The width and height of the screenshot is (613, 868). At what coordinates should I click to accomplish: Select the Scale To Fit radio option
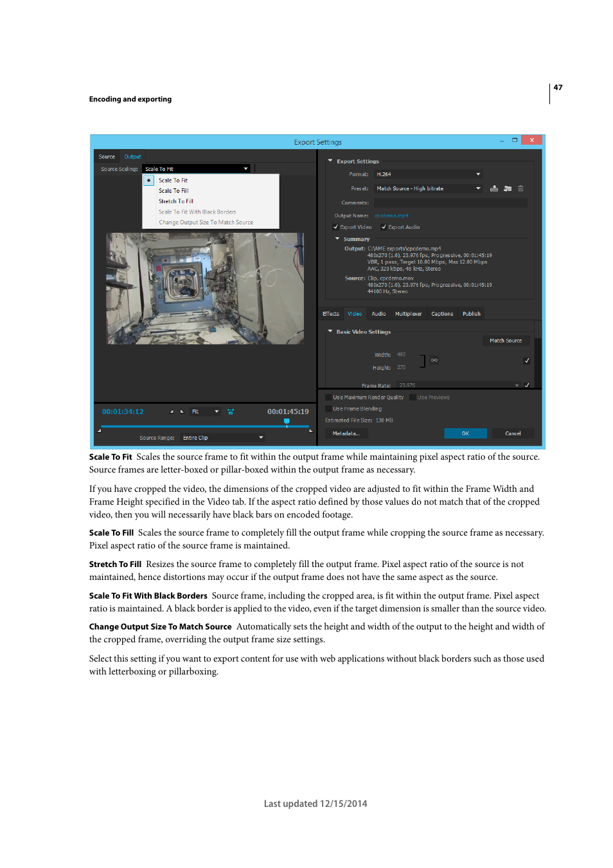pos(149,181)
